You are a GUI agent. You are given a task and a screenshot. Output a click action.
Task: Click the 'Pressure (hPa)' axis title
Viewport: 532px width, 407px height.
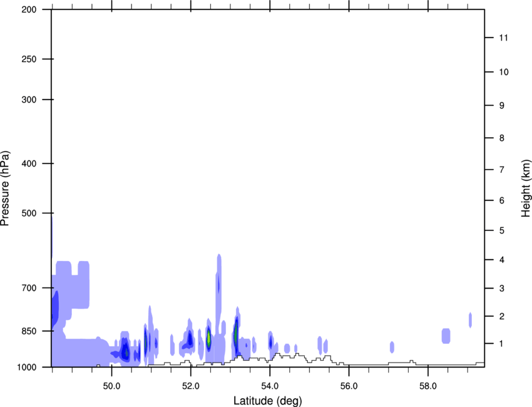coord(5,188)
